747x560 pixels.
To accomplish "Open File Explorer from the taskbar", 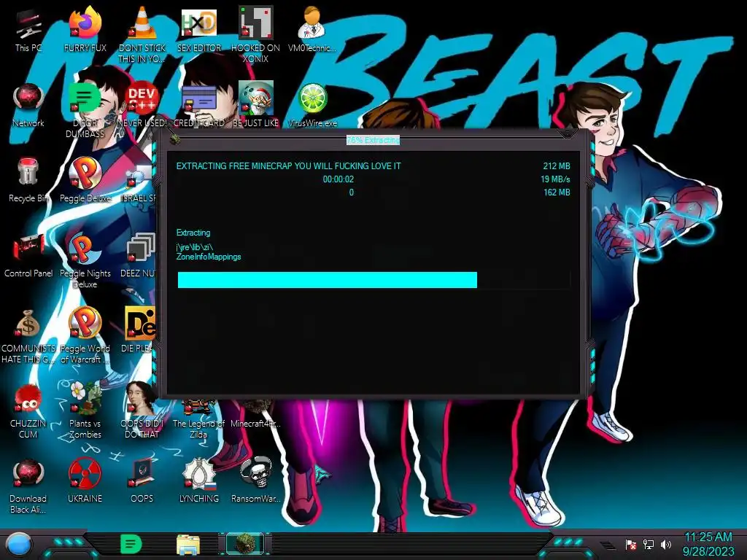I will pos(188,545).
